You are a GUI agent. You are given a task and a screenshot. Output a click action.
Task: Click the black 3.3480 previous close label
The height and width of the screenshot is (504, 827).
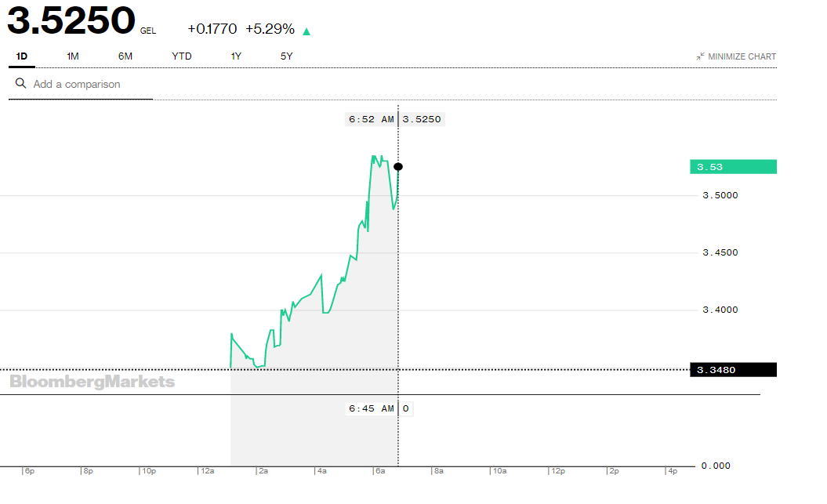733,370
